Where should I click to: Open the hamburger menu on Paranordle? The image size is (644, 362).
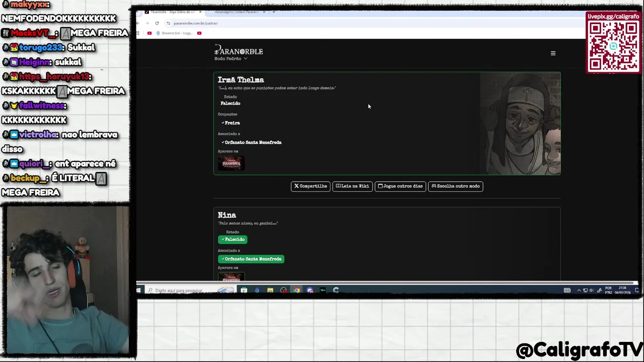[x=553, y=53]
